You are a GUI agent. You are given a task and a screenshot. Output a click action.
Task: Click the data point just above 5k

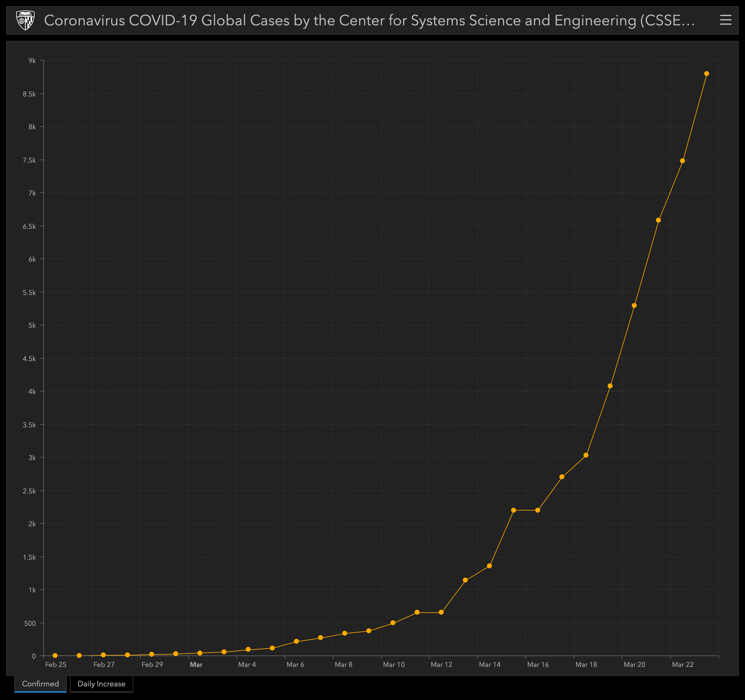point(634,305)
